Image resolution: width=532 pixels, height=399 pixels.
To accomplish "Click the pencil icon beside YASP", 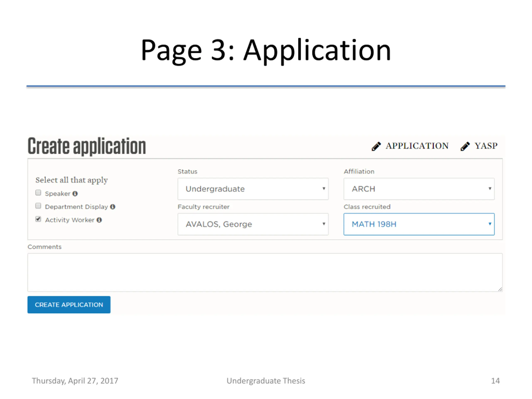I will point(465,146).
